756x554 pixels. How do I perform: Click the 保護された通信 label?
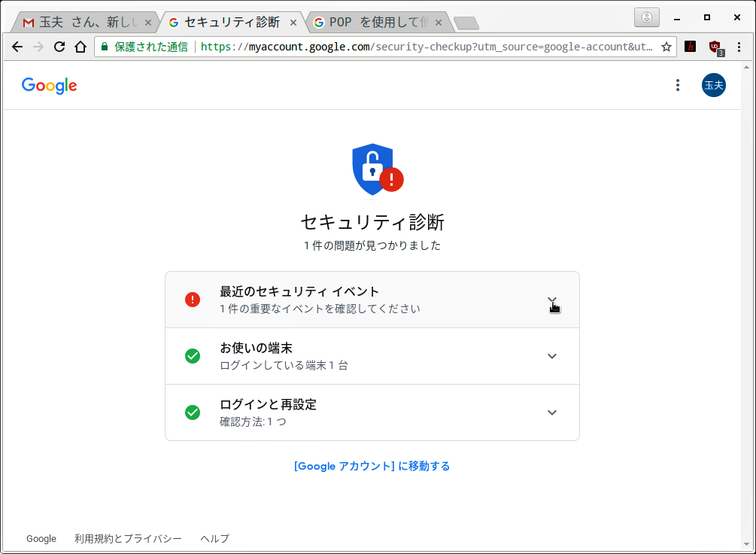click(x=151, y=47)
